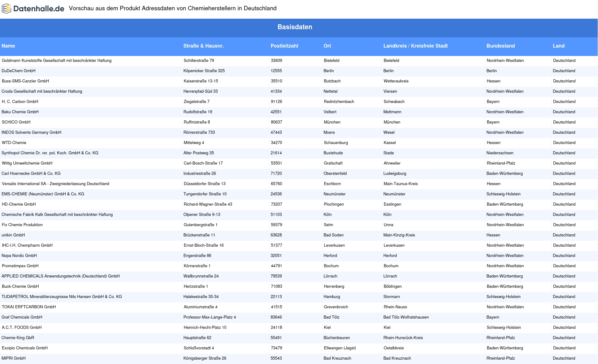Click the Name column header
Viewport: 598px width, 364px height.
8,46
